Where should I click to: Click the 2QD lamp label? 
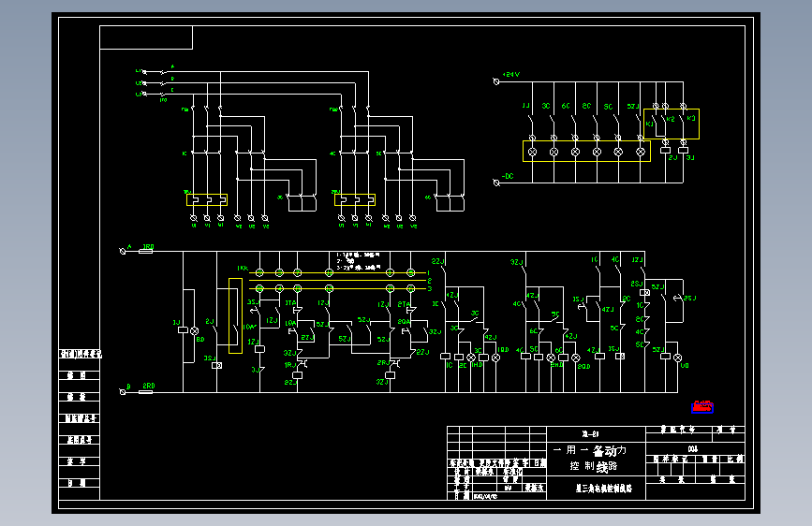click(583, 367)
